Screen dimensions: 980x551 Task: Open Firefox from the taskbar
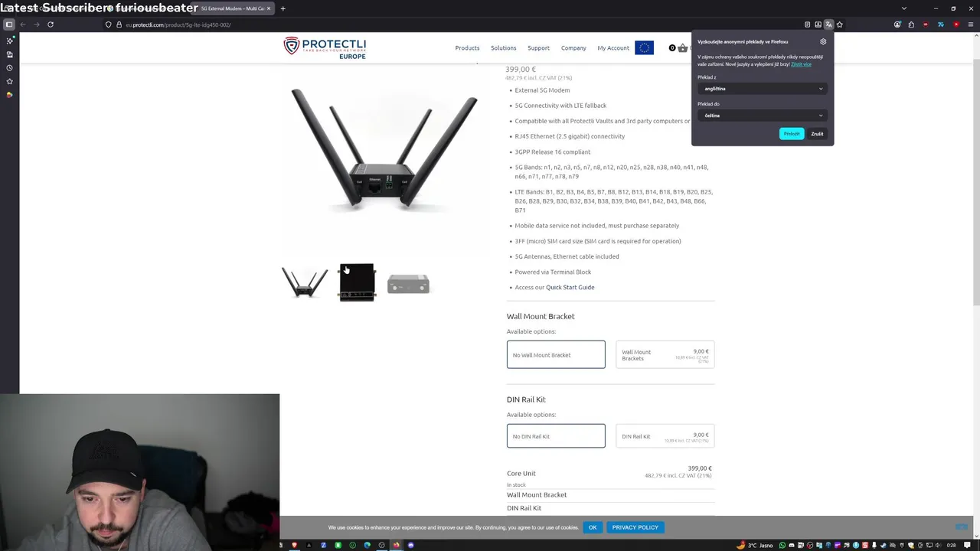396,545
